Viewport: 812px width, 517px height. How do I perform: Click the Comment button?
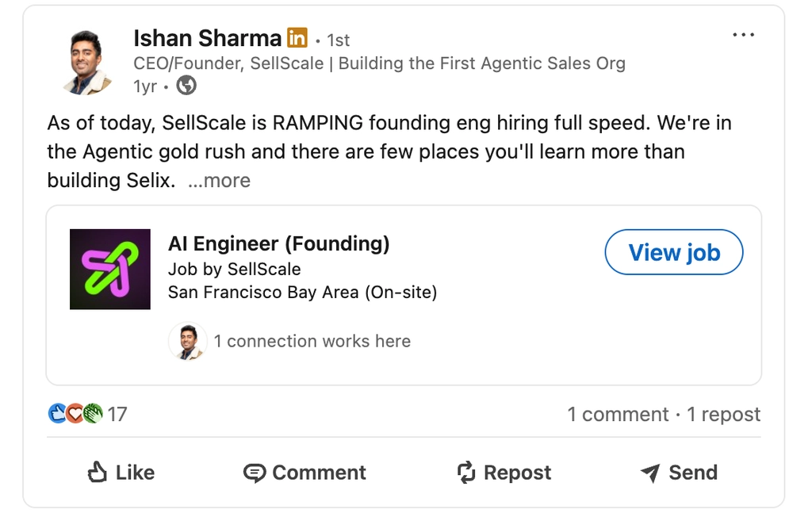coord(304,473)
